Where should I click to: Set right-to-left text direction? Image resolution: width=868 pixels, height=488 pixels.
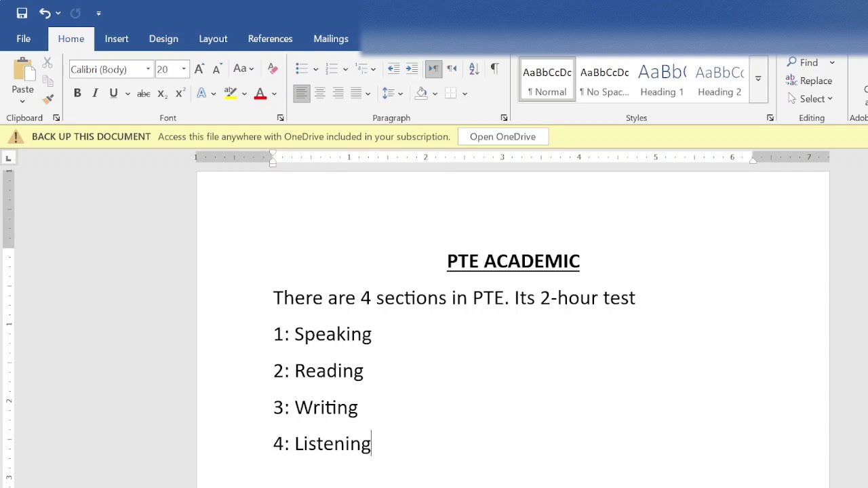tap(452, 69)
